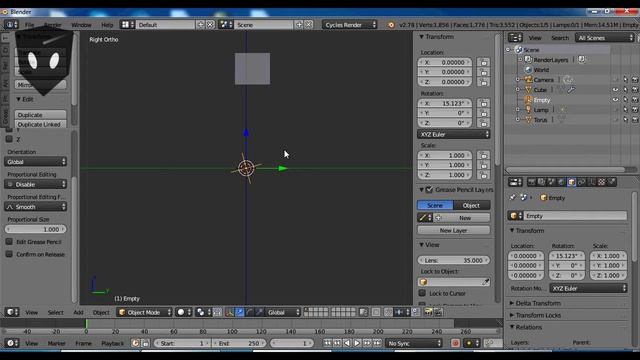Open the Help menu
Viewport: 640px width, 360px height.
coord(107,25)
